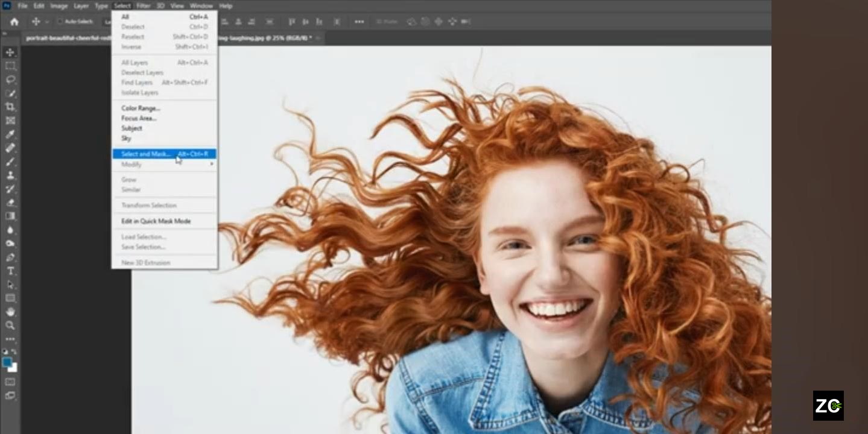868x434 pixels.
Task: Choose Subject from Select menu
Action: point(131,128)
